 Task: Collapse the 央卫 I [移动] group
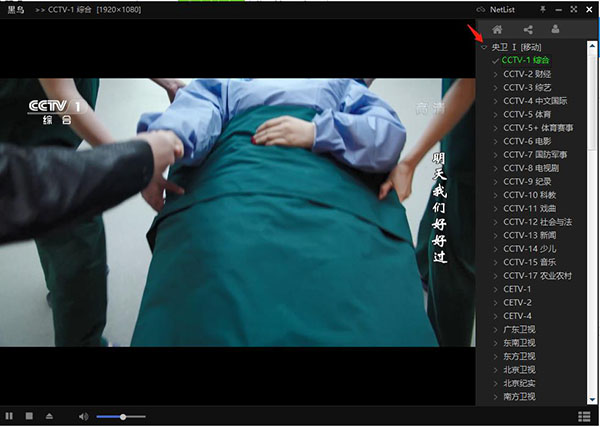pyautogui.click(x=485, y=47)
